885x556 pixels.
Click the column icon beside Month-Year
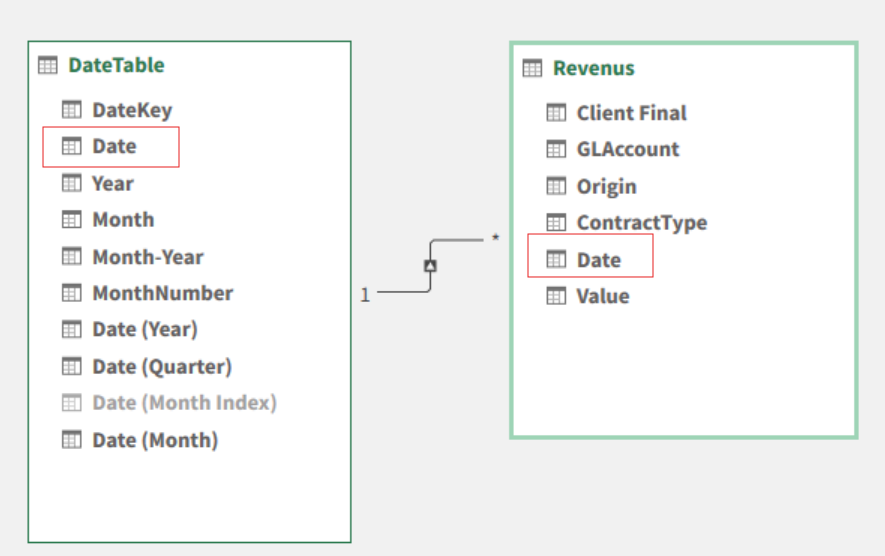point(72,256)
